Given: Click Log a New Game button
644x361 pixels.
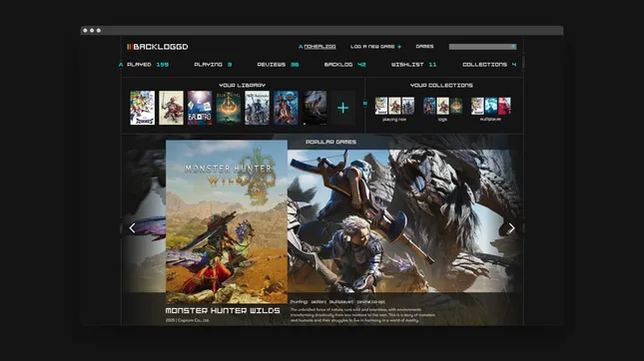Looking at the screenshot, I should (375, 47).
